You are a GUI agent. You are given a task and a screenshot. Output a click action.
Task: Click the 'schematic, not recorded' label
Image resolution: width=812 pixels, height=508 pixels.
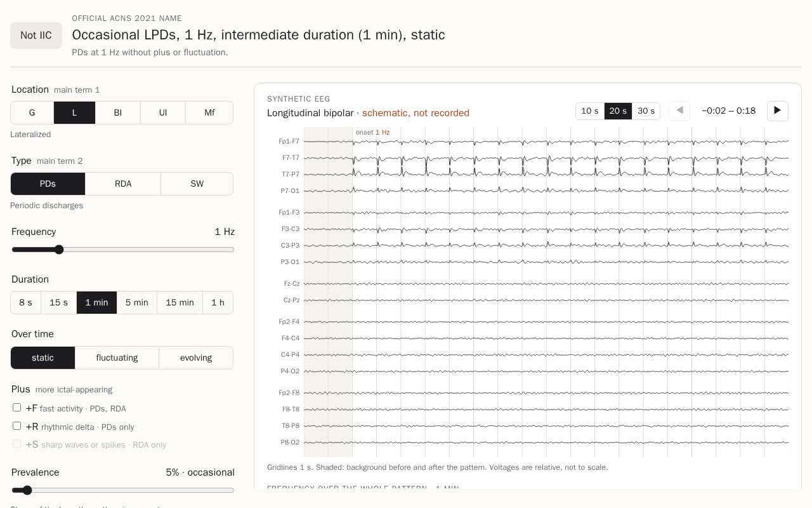(416, 113)
